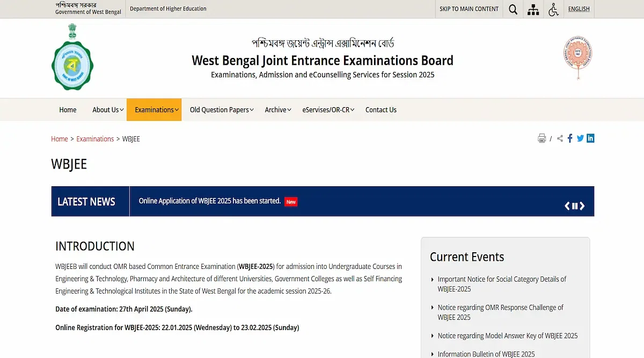Open Government of West Bengal link

[88, 12]
